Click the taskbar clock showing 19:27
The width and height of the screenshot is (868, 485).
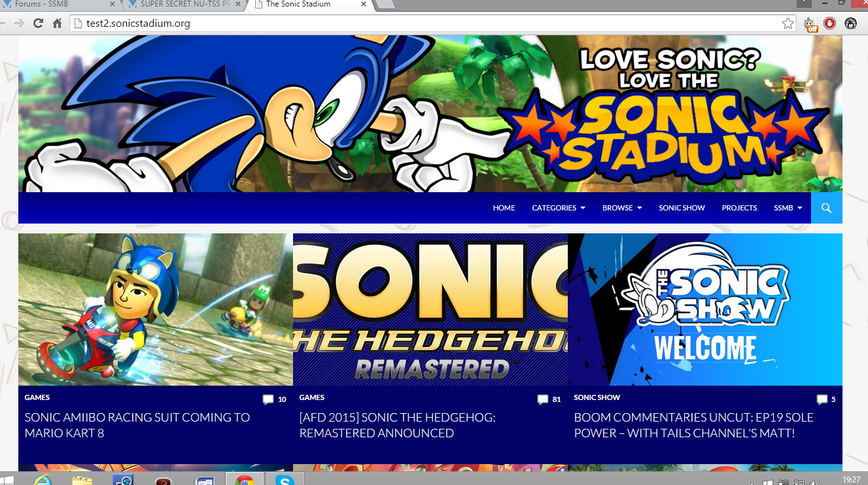point(851,479)
